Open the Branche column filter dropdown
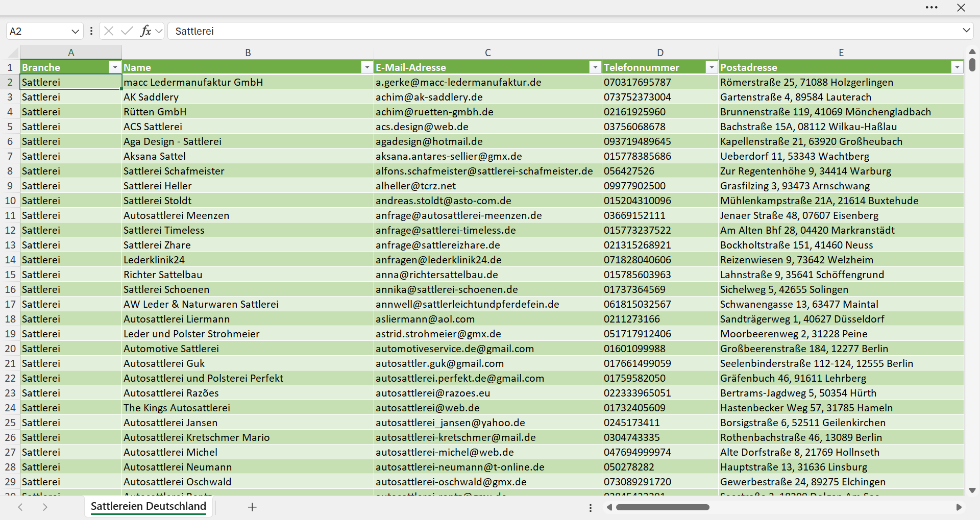This screenshot has height=520, width=980. [x=115, y=67]
